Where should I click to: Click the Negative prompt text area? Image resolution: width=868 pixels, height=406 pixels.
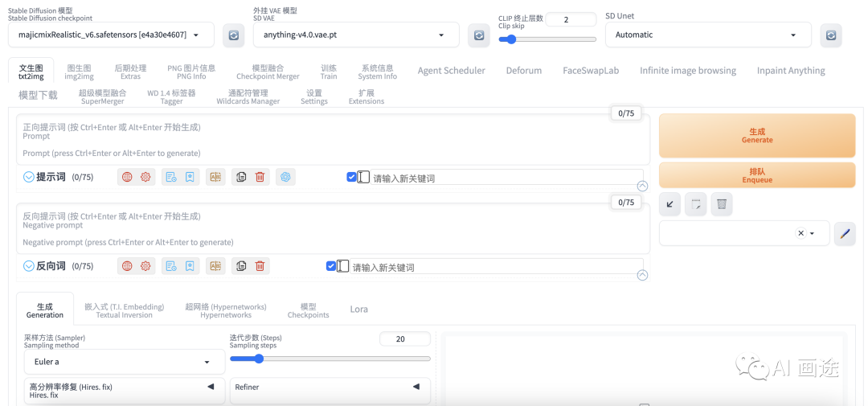pyautogui.click(x=333, y=229)
